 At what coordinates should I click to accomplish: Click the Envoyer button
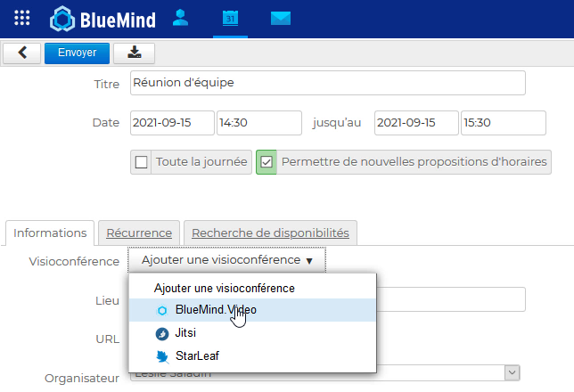(77, 53)
